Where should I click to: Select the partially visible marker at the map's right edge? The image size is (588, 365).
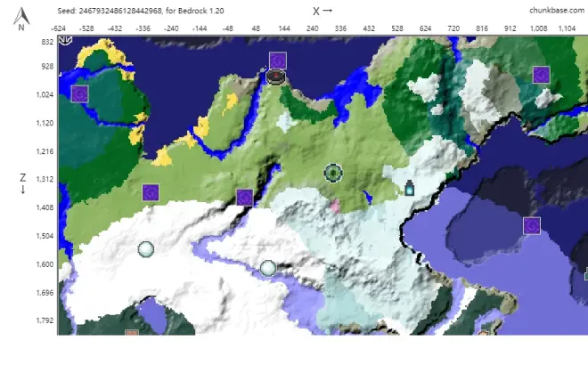584,276
